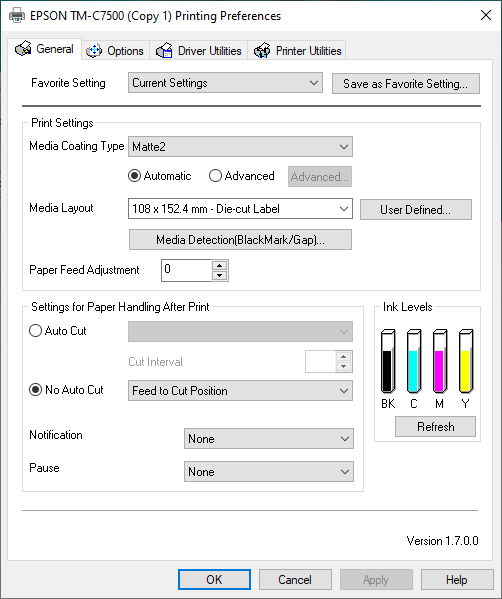502x599 pixels.
Task: Expand the Media Layout dropdown
Action: coord(240,209)
